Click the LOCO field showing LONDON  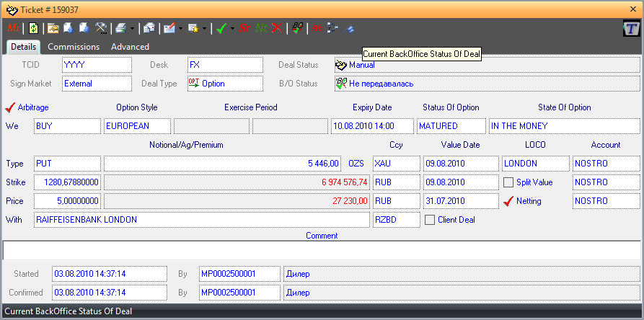coord(536,164)
